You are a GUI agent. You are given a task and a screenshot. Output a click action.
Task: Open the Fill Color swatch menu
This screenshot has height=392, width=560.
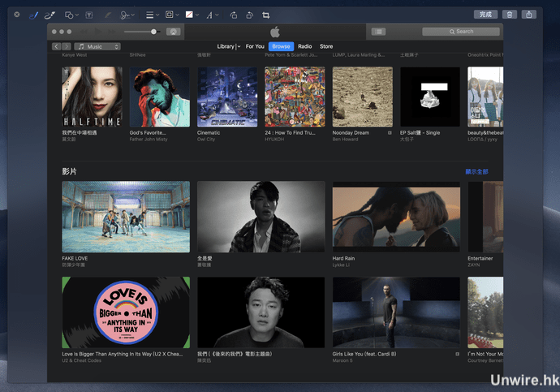click(192, 15)
